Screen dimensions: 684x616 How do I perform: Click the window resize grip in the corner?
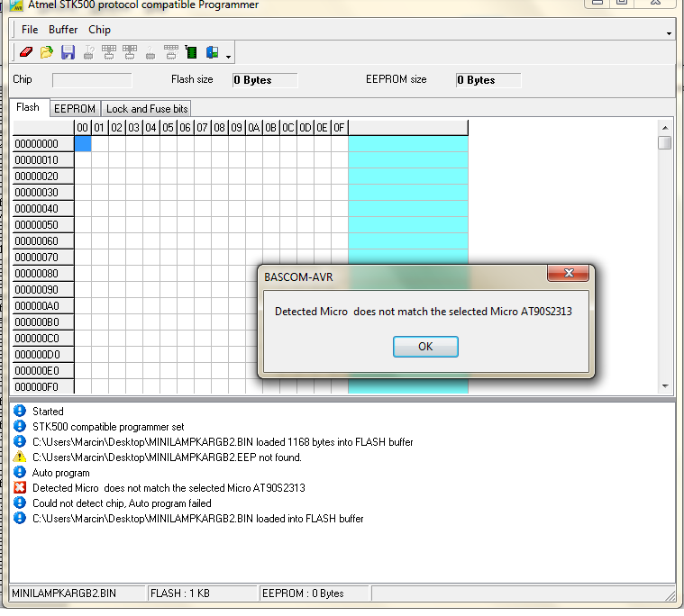(670, 595)
